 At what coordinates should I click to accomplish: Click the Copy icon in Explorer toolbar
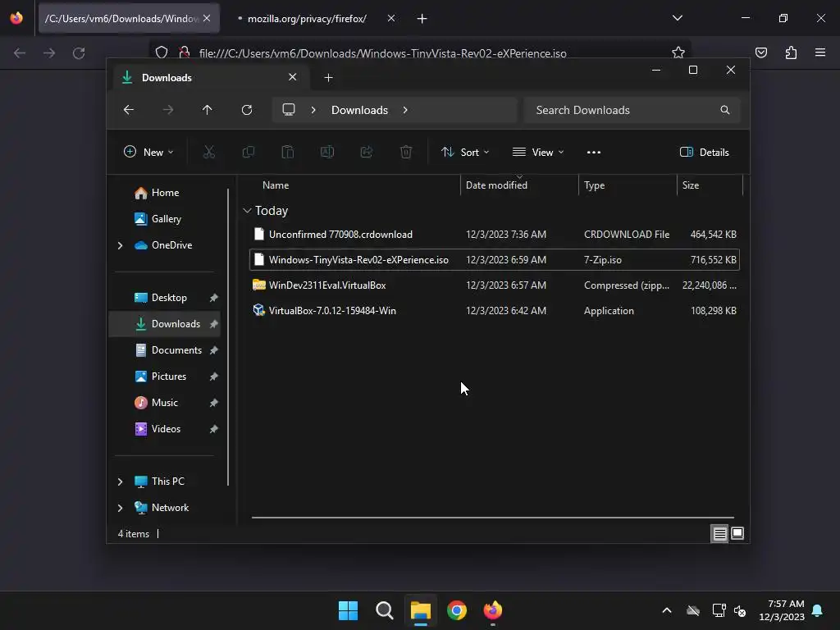click(x=248, y=152)
